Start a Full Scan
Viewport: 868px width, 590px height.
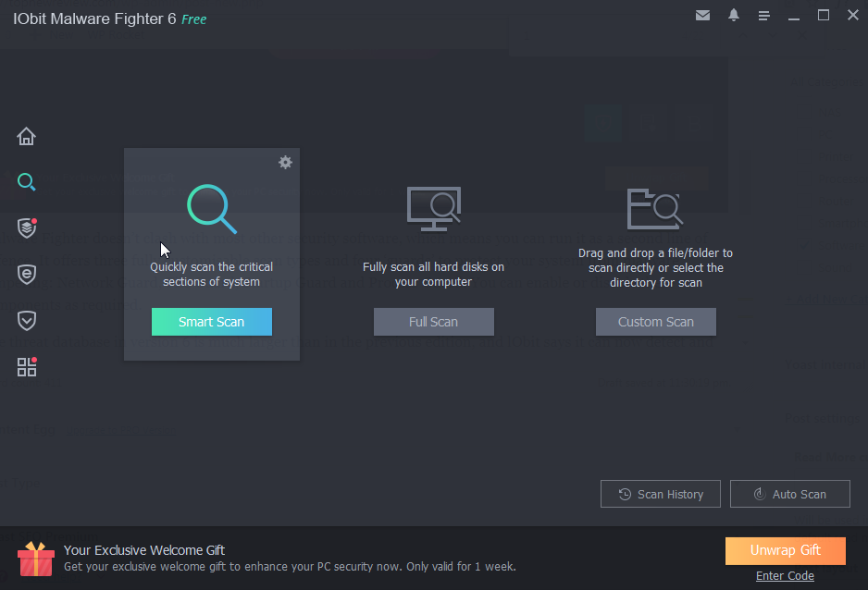click(433, 322)
